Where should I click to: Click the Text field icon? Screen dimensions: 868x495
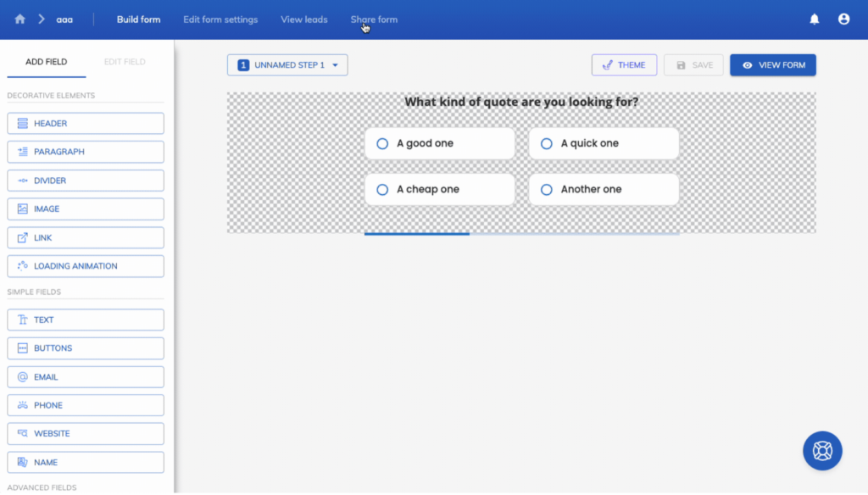pos(23,320)
